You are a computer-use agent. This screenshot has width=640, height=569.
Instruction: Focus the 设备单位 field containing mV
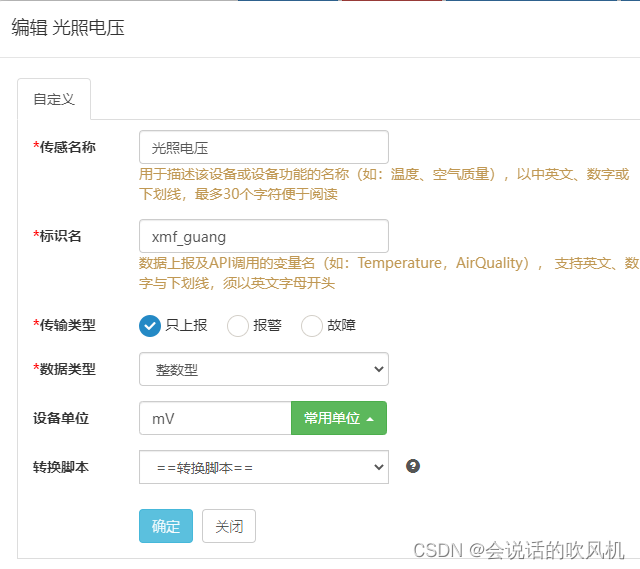click(215, 418)
